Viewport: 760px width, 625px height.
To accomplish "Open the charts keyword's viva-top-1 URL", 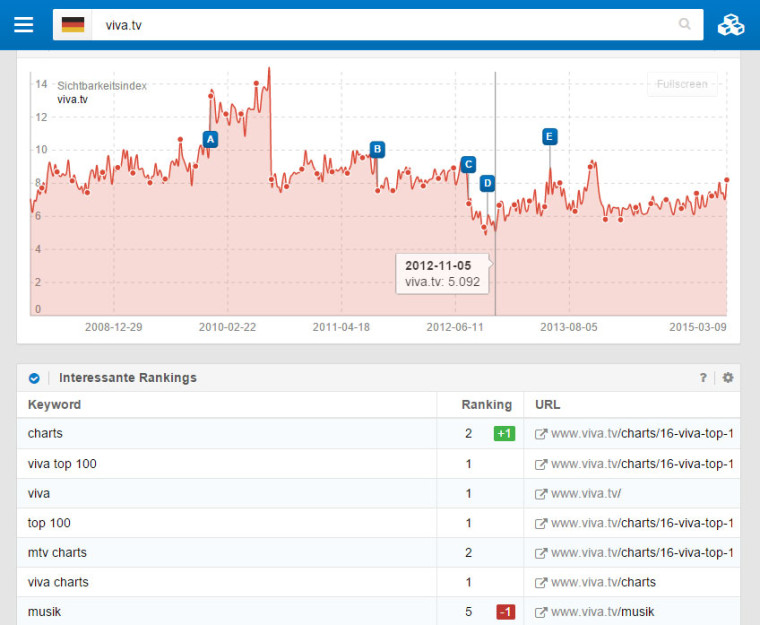I will [642, 433].
